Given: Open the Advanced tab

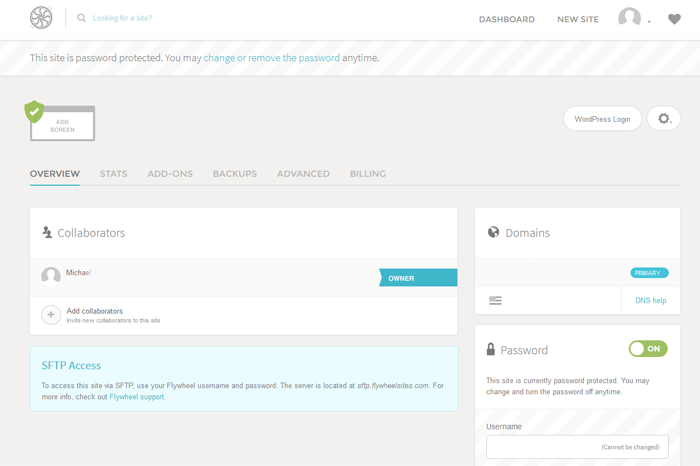Looking at the screenshot, I should click(x=303, y=174).
